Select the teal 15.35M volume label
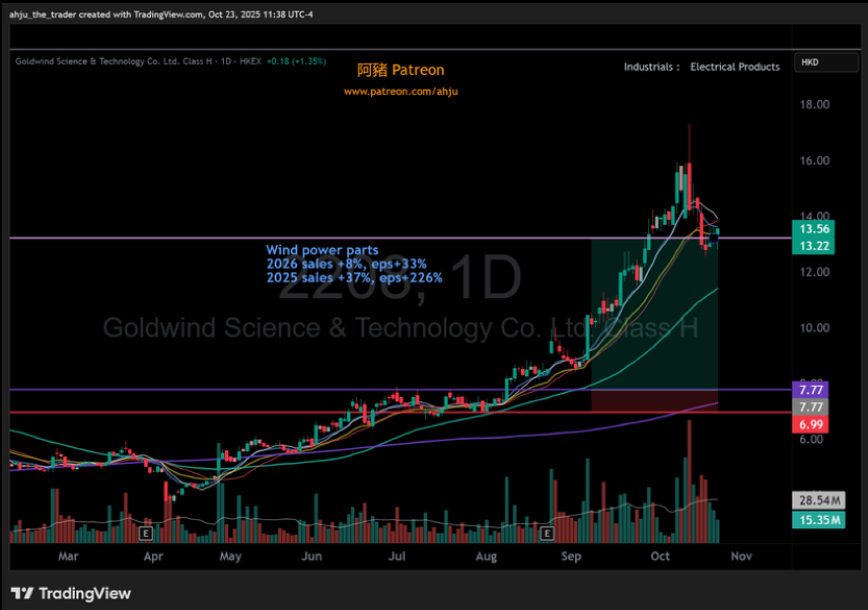 [x=819, y=520]
